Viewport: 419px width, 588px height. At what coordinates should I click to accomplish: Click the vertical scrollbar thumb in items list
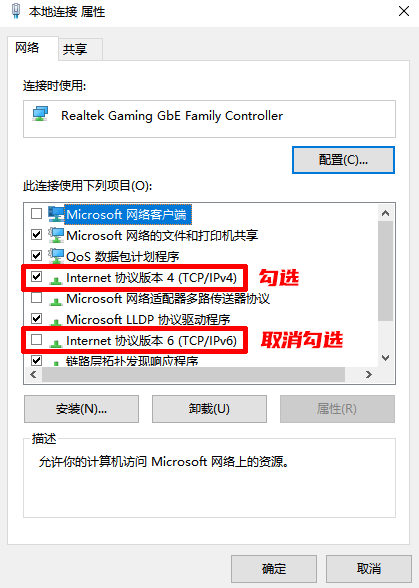(x=385, y=271)
